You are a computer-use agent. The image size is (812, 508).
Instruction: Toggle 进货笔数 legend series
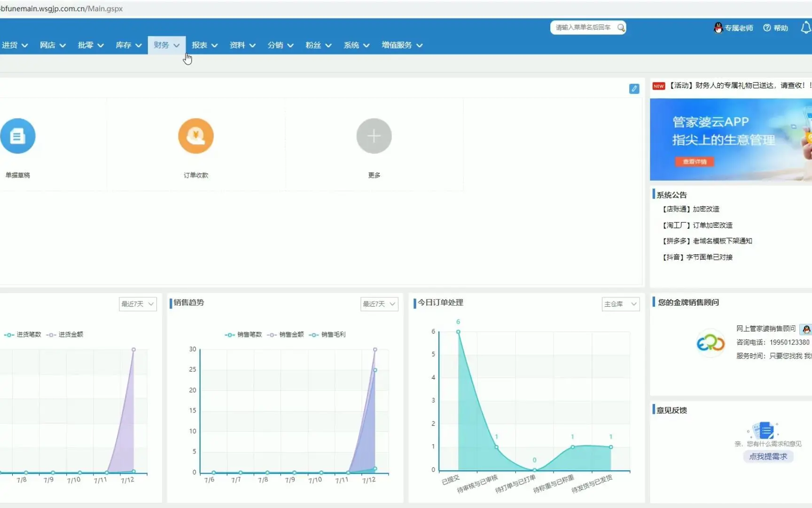point(23,334)
